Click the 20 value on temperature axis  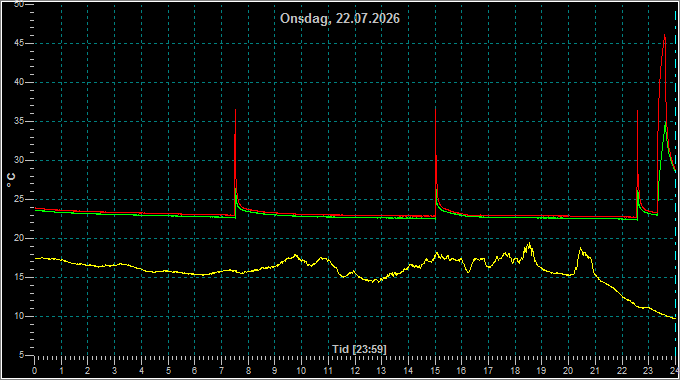click(19, 238)
